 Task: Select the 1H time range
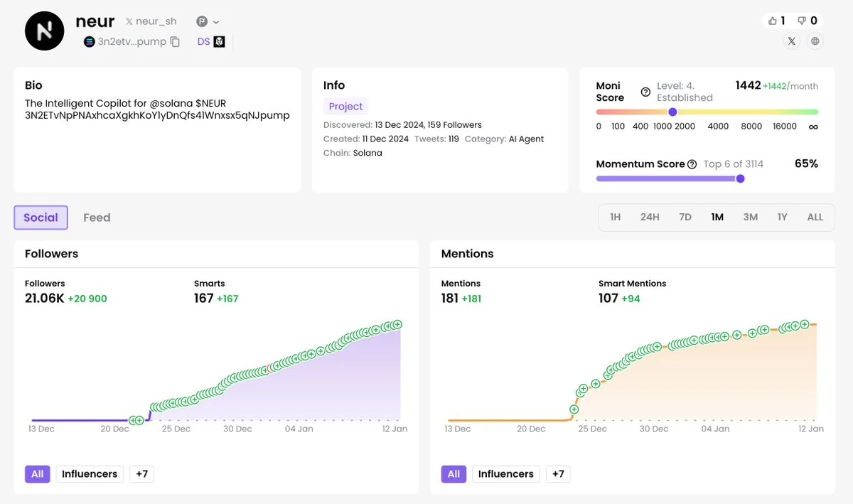click(616, 217)
